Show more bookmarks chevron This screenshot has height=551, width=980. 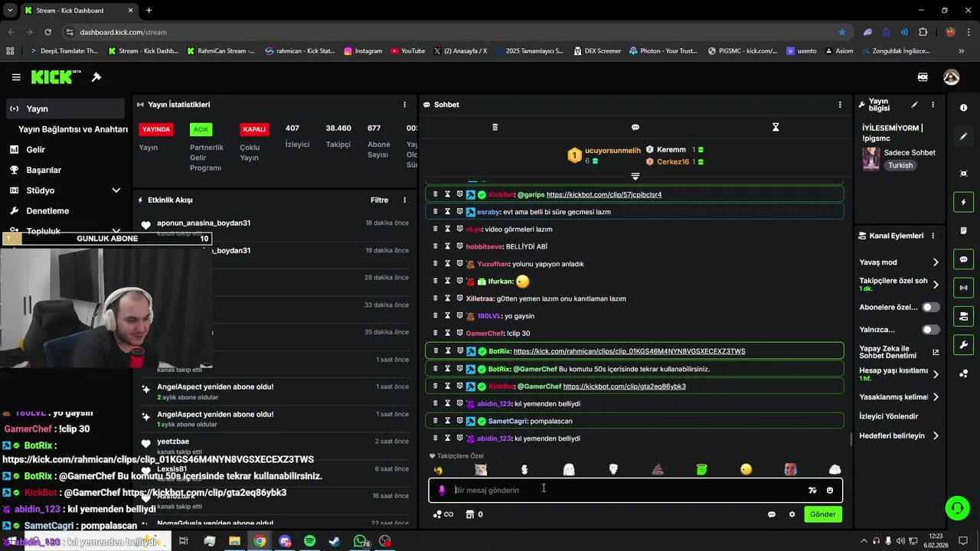[x=962, y=51]
